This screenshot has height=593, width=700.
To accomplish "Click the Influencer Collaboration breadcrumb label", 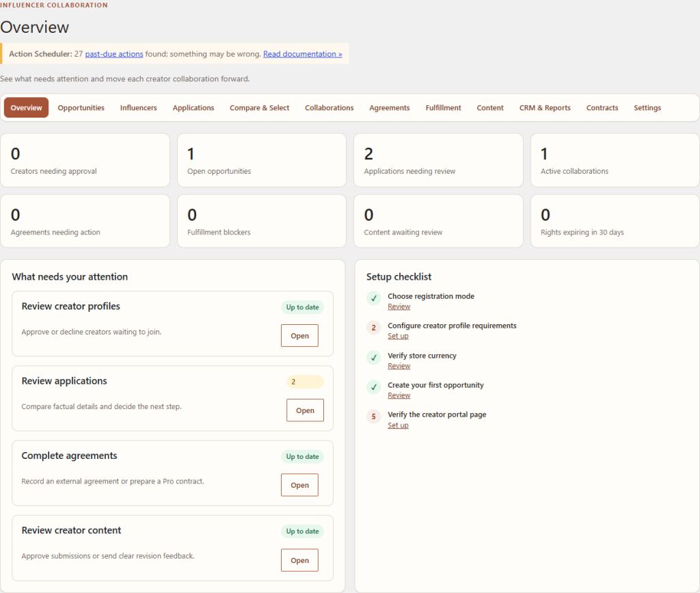I will 53,5.
